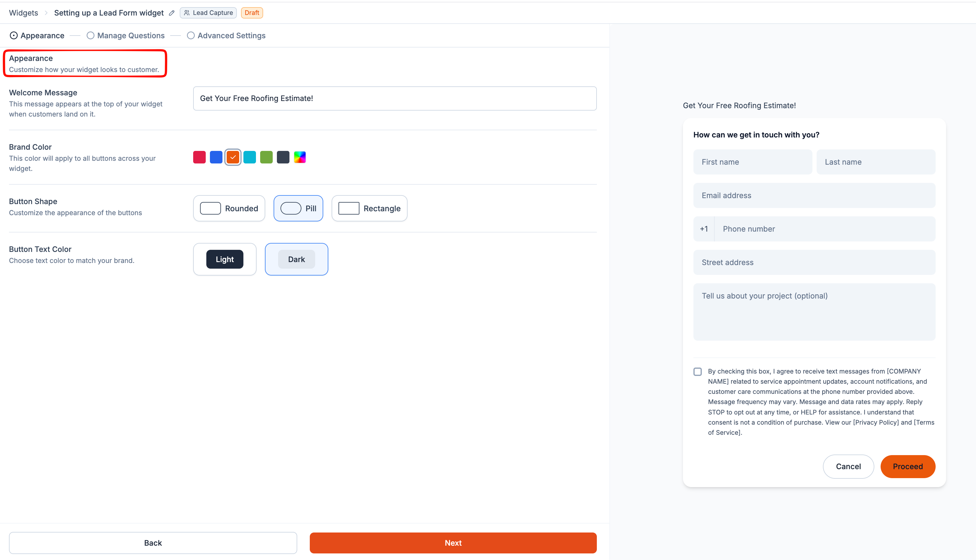Click the Draft status badge
Screen dimensions: 976x560
[252, 13]
